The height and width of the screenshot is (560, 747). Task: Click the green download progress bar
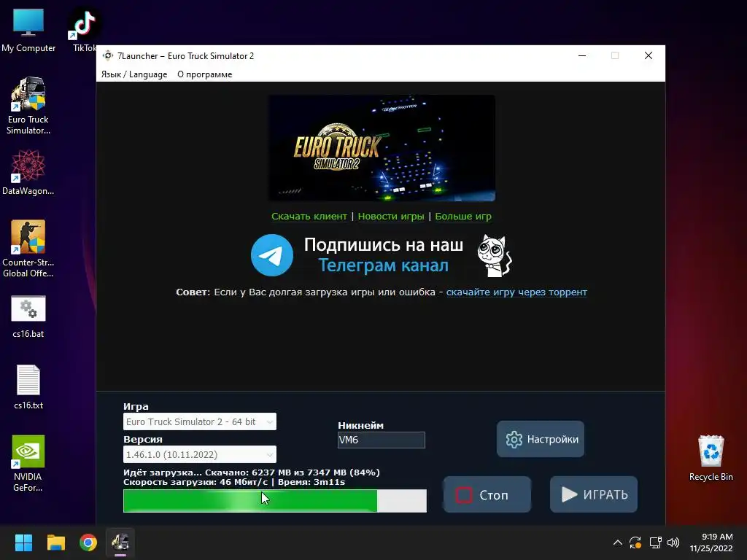[x=275, y=501]
